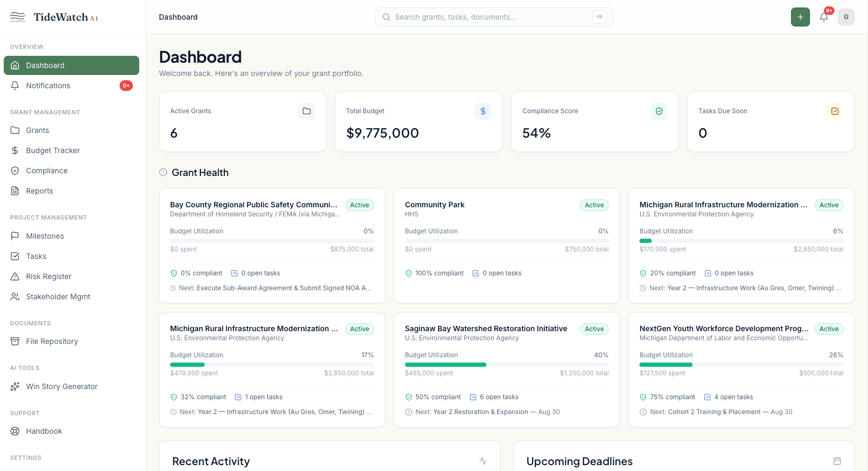Image resolution: width=868 pixels, height=471 pixels.
Task: Click the checkbox icon on Tasks Due Soon card
Action: pyautogui.click(x=835, y=111)
